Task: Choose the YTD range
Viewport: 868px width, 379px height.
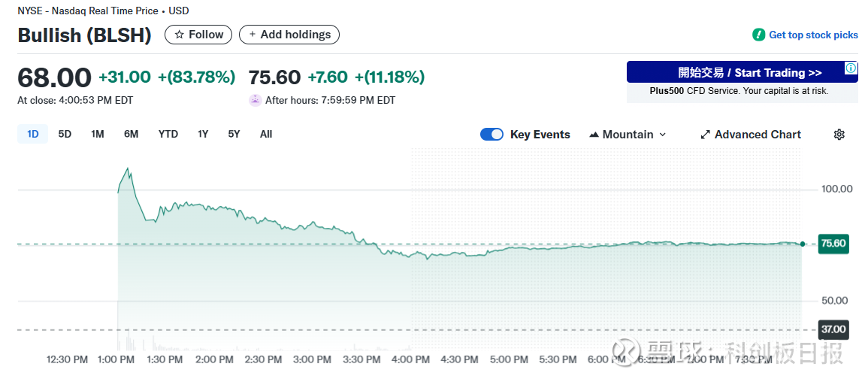Action: pos(168,134)
